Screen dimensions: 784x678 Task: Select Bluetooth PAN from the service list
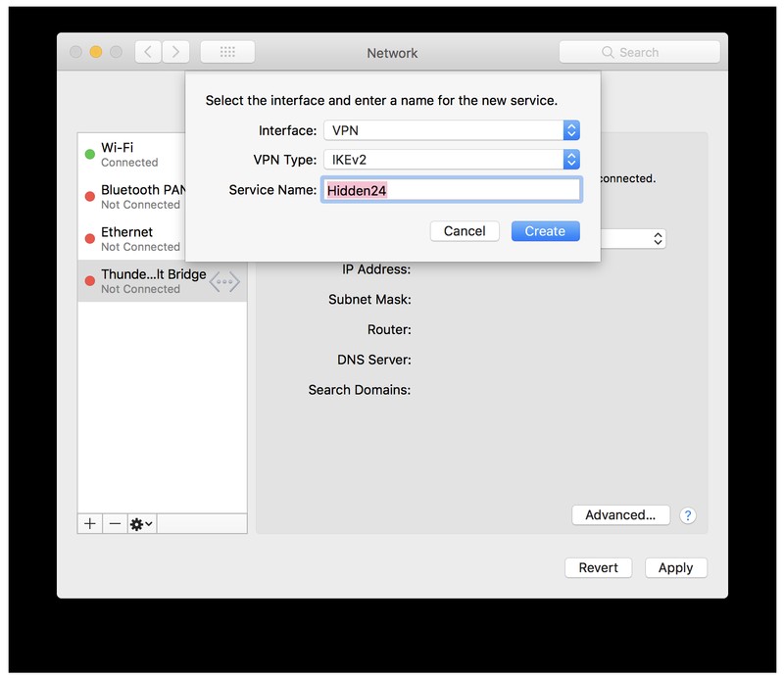click(x=142, y=196)
